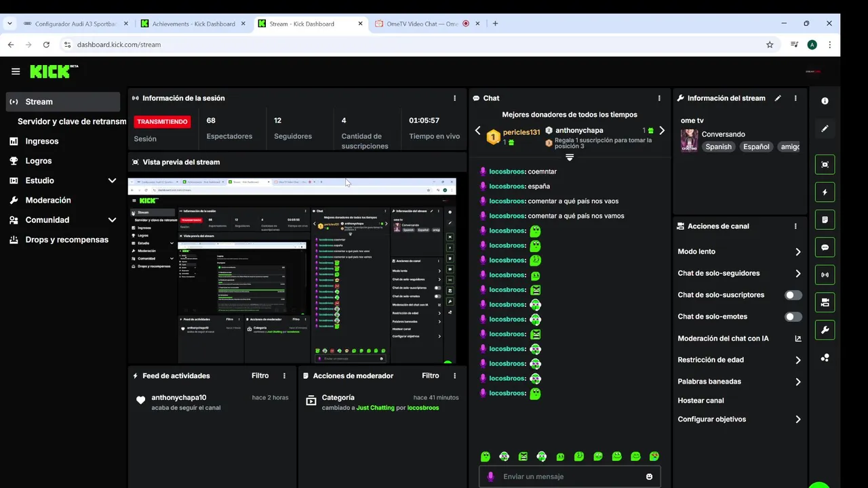Select Stream in the left sidebar
This screenshot has width=868, height=488.
coord(63,102)
